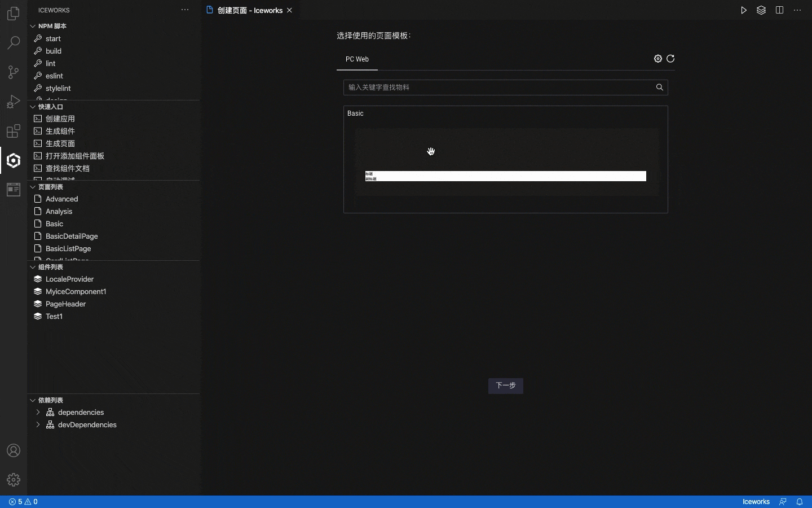Collapse the NPM 脚本 section

33,26
